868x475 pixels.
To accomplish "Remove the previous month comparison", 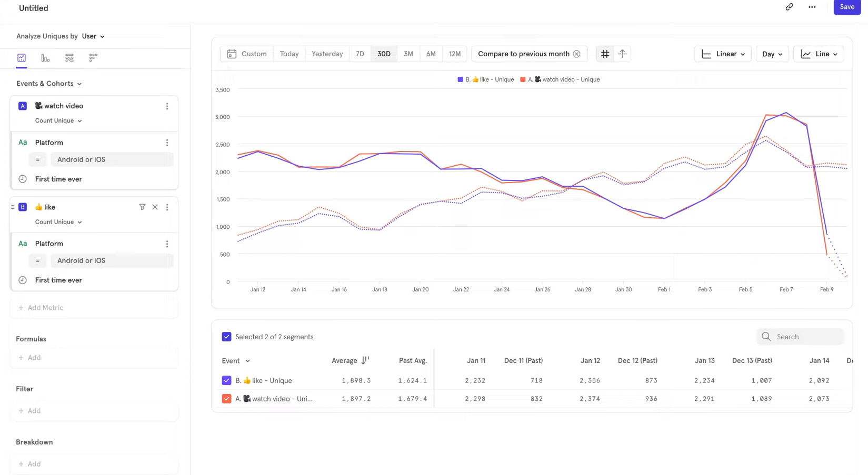I will 576,54.
